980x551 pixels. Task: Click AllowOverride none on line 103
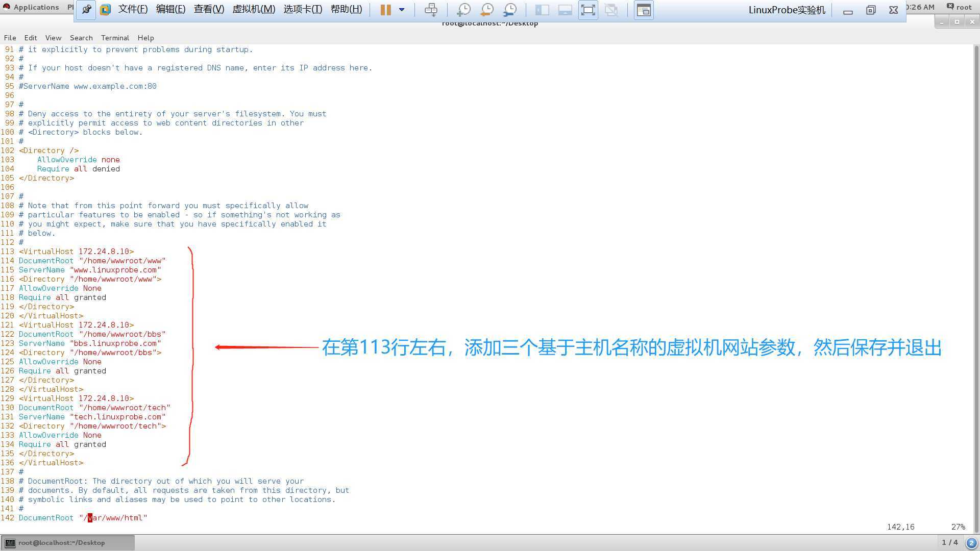coord(79,160)
